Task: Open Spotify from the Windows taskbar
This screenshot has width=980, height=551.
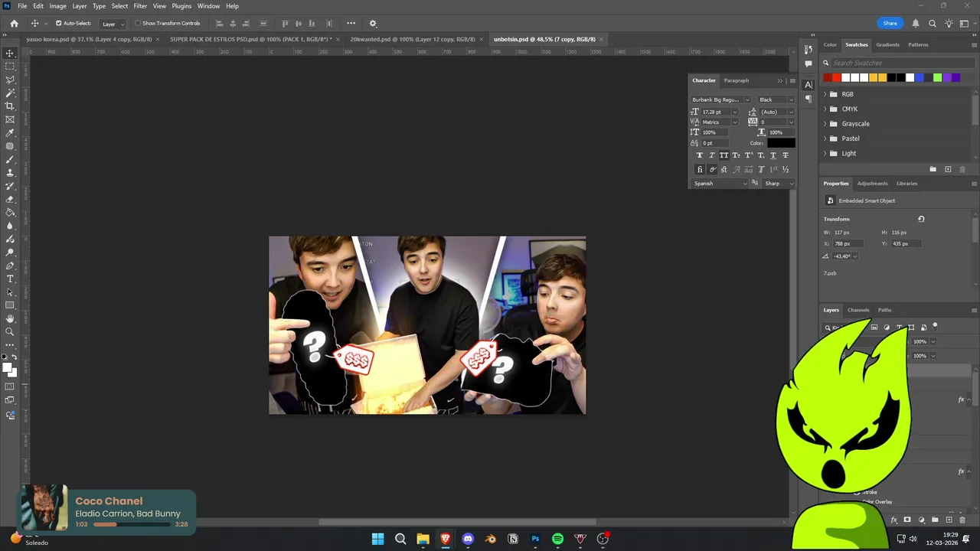Action: click(557, 539)
